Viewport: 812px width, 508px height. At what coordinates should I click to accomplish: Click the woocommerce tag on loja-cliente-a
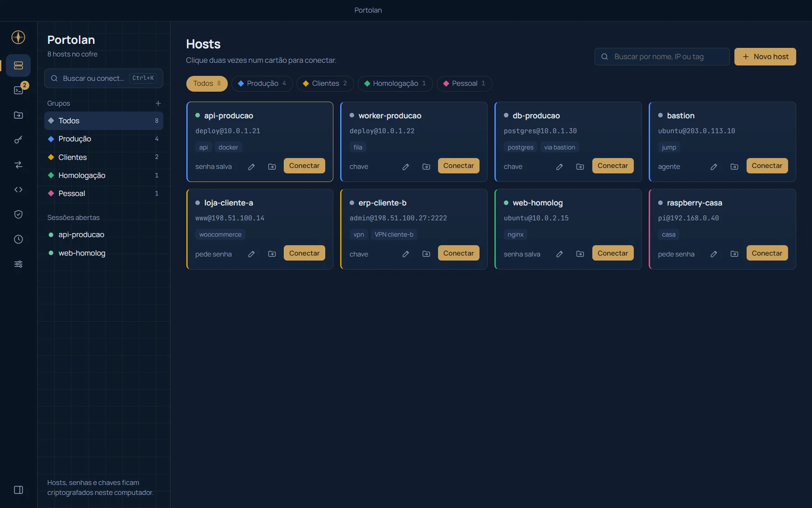220,234
